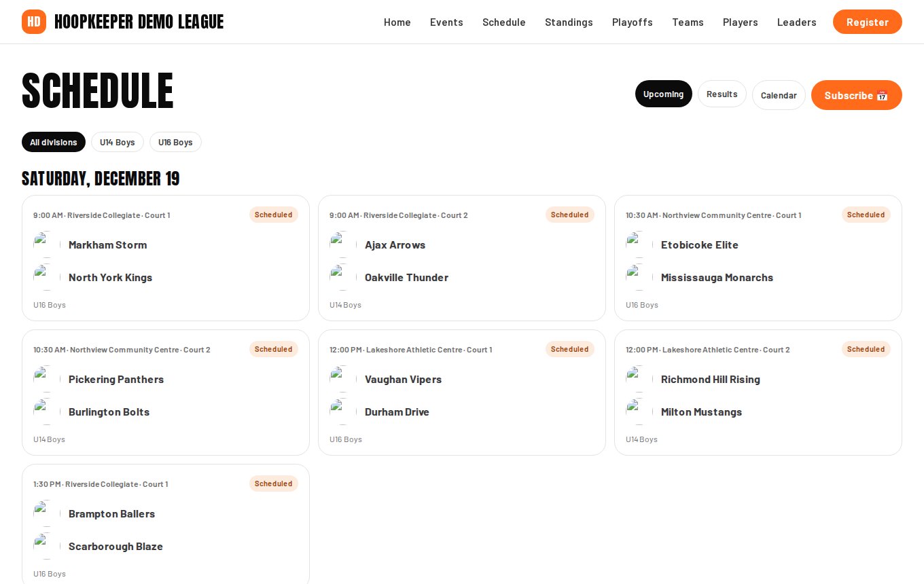Click Hoopkeeper Demo League site title
The width and height of the screenshot is (924, 584).
coord(139,22)
